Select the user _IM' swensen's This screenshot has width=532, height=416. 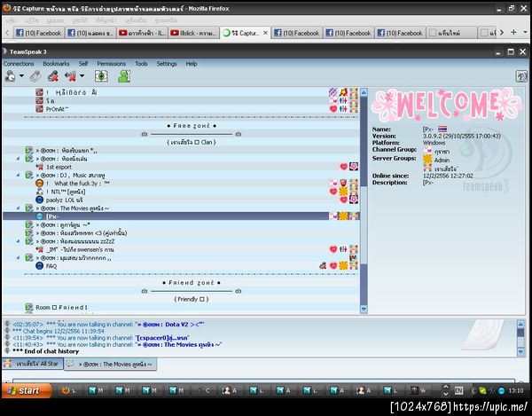80,250
